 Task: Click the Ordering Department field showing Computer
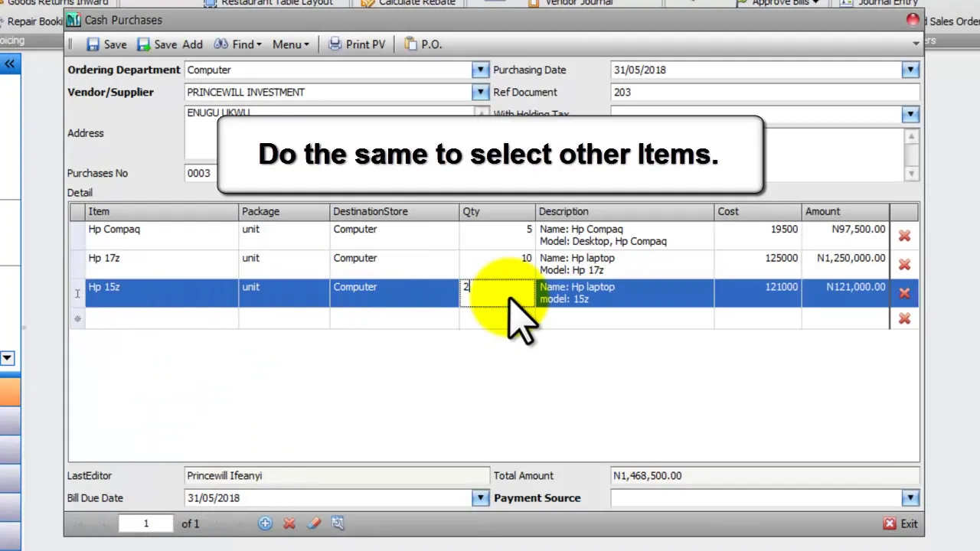click(x=328, y=70)
